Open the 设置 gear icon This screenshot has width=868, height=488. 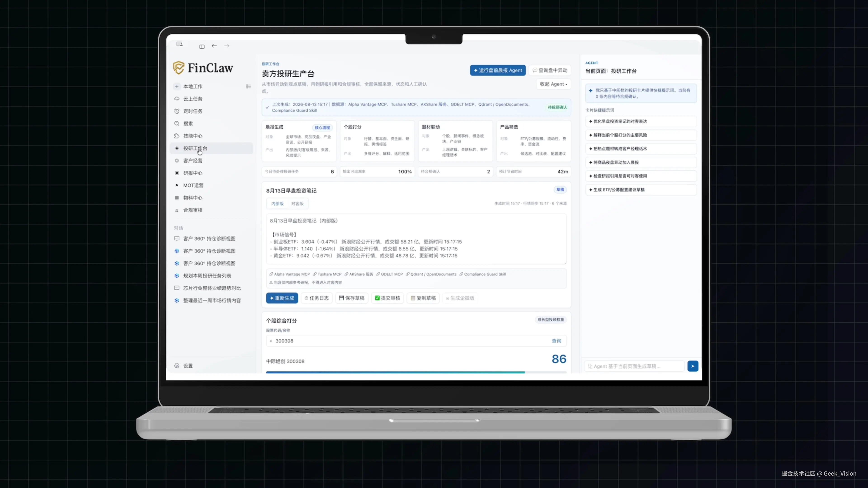coord(177,366)
